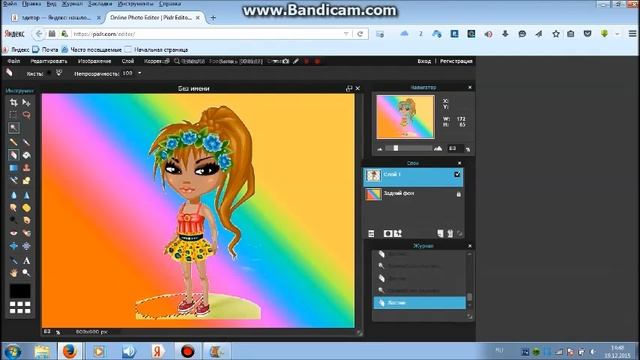Select the Color Replace tool
640x360 pixels.
(13, 180)
